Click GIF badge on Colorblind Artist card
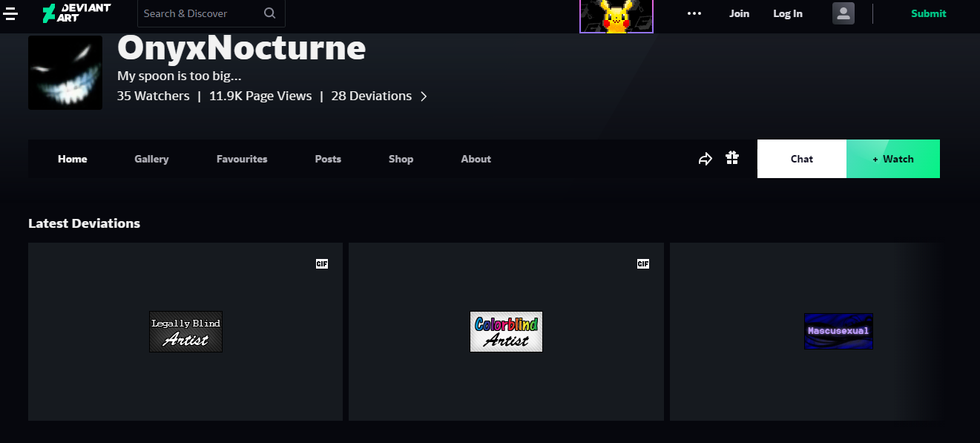Screen dimensions: 980x443 coord(643,263)
